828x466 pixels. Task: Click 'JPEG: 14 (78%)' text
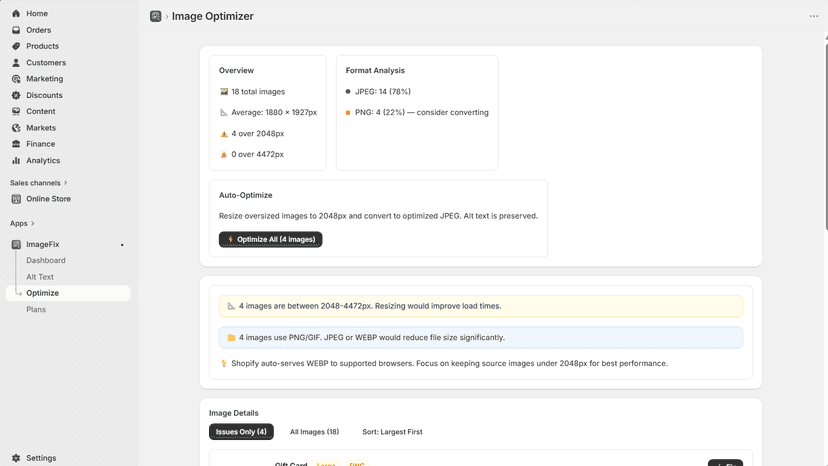point(383,92)
